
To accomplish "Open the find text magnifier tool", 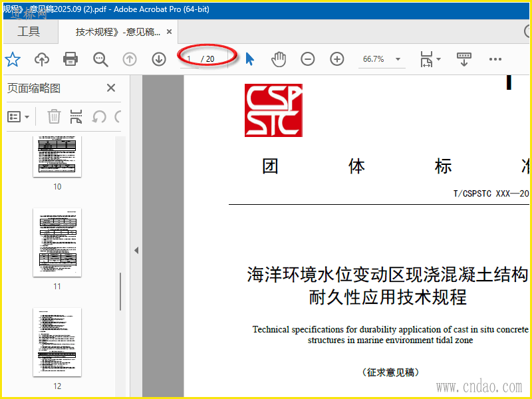I will pyautogui.click(x=100, y=59).
